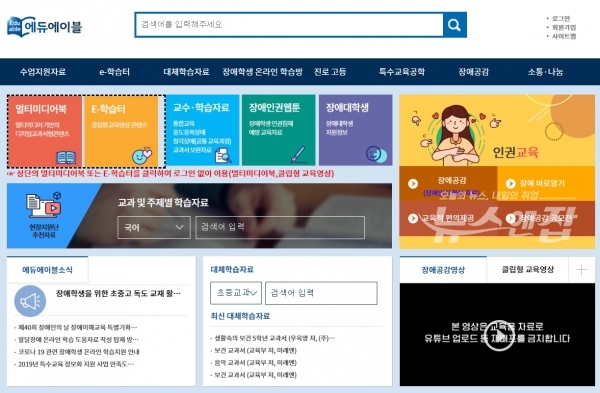Click the plus more icon beside video tabs
This screenshot has width=600, height=393.
pyautogui.click(x=582, y=270)
